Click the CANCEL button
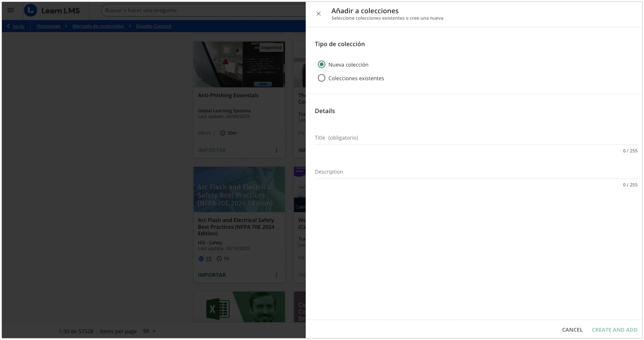The image size is (644, 340). pyautogui.click(x=572, y=330)
